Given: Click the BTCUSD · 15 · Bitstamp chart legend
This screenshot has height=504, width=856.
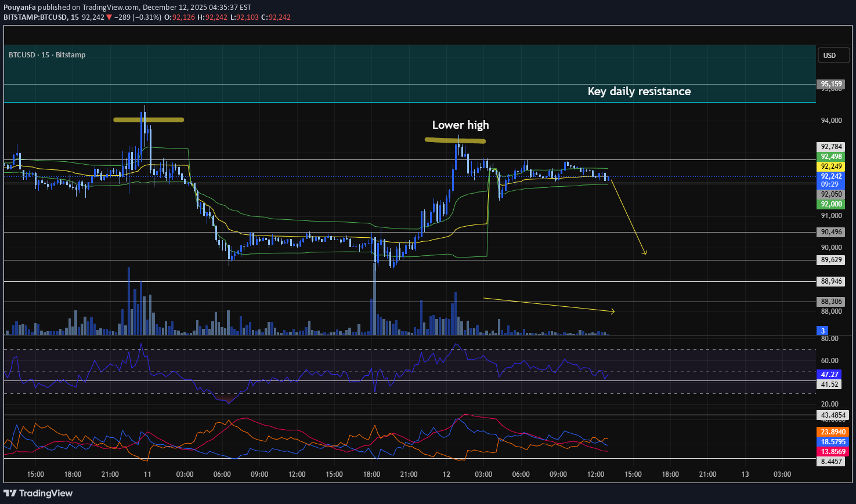Looking at the screenshot, I should [46, 55].
